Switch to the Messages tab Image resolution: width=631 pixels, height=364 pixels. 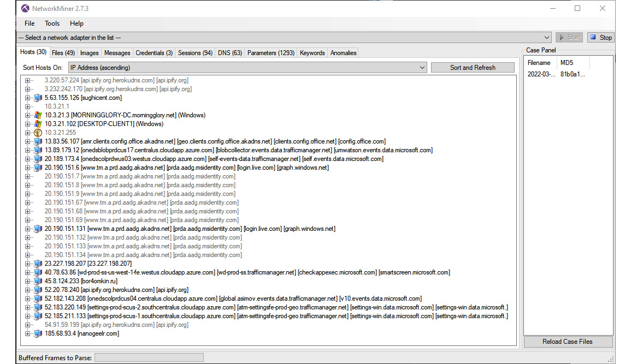pos(117,52)
